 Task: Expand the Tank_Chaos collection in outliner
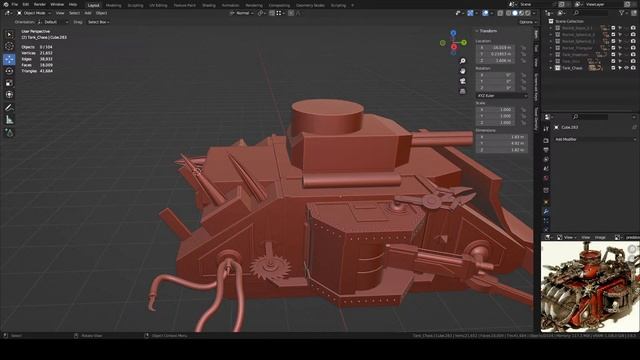click(x=551, y=68)
